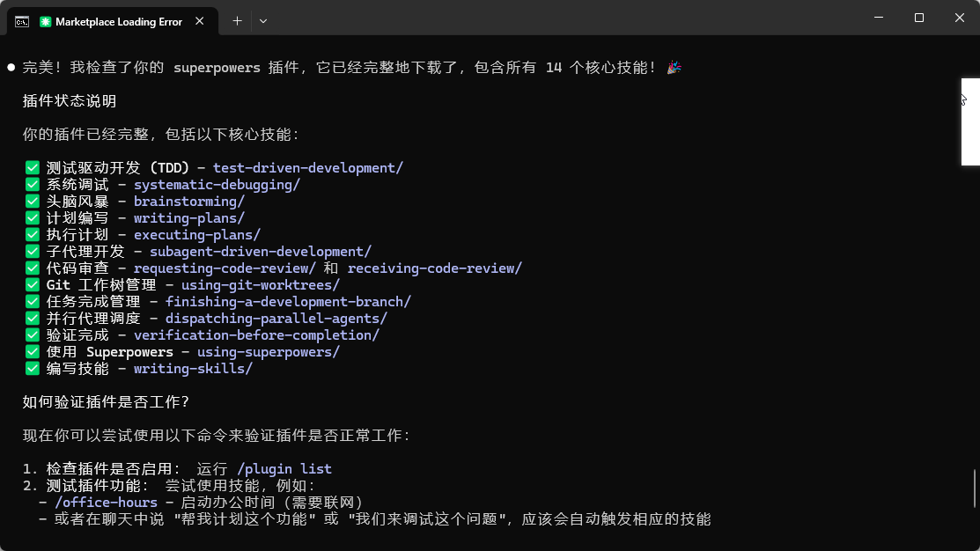
Task: Click the 测试插件功能 step text
Action: click(x=98, y=486)
